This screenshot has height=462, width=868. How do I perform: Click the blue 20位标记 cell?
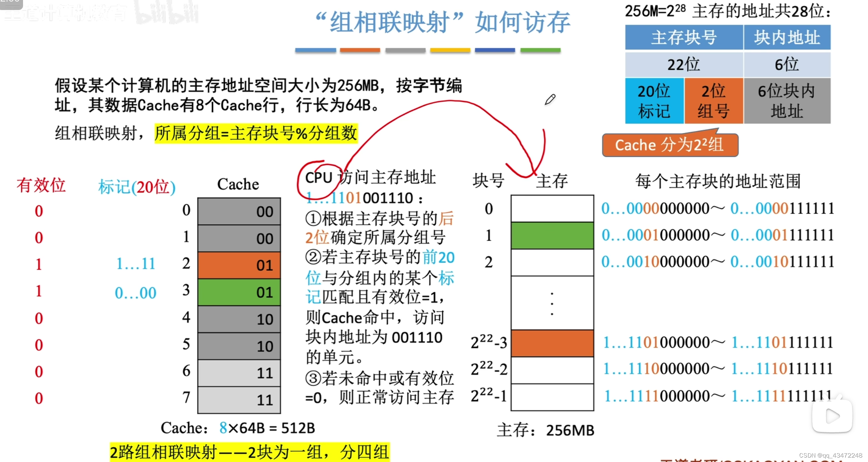[x=654, y=101]
